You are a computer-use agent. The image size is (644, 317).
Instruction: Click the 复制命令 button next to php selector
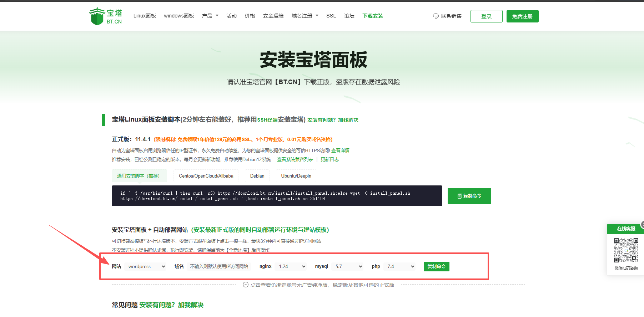pos(437,266)
